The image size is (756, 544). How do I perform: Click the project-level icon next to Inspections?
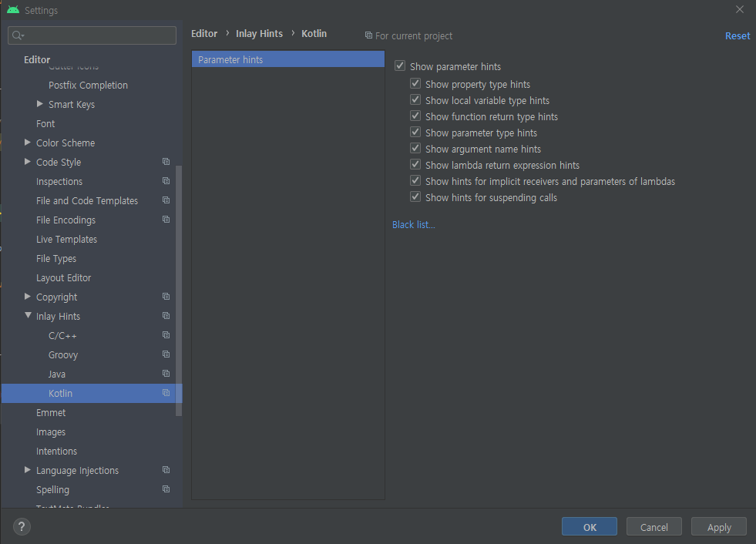[x=166, y=181]
